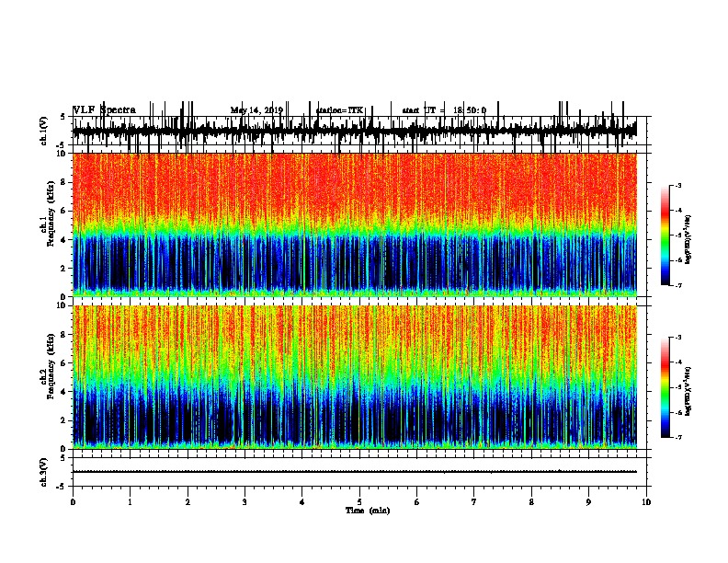Click the ch.1 frequency axis "4" tick
Screen dimensions: 728x563
[64, 240]
